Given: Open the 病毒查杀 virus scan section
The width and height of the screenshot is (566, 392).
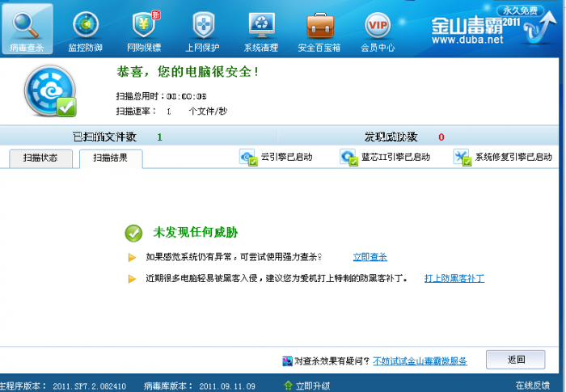Looking at the screenshot, I should [27, 29].
